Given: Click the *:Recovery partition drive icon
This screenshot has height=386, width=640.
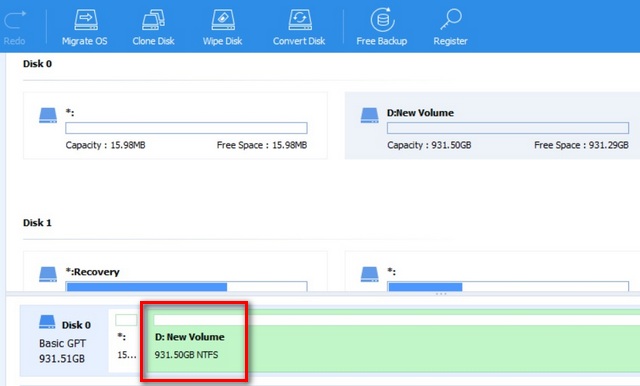Looking at the screenshot, I should [x=48, y=274].
